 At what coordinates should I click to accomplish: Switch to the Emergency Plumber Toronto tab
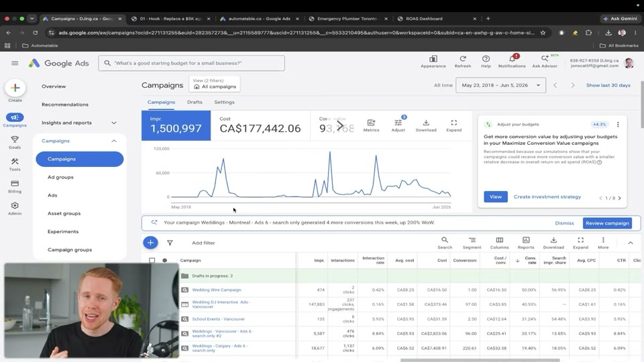tap(347, 19)
